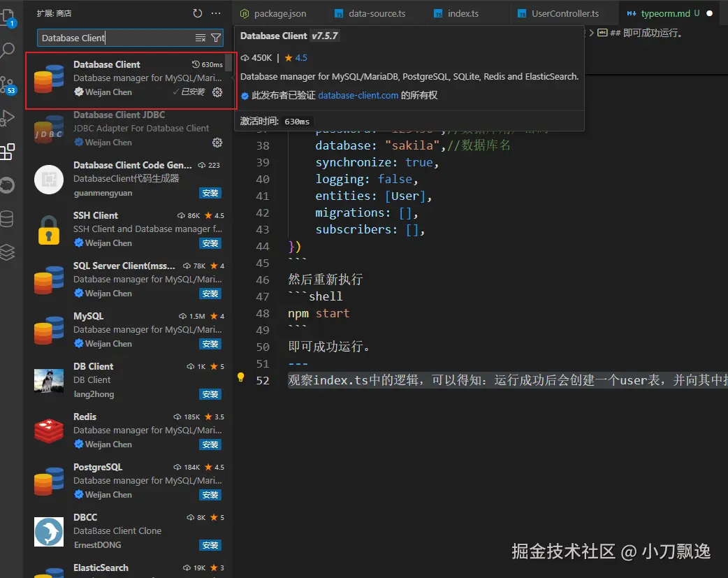Click publisher guanmengyuan name
Screen dimensions: 728x578
tap(103, 193)
